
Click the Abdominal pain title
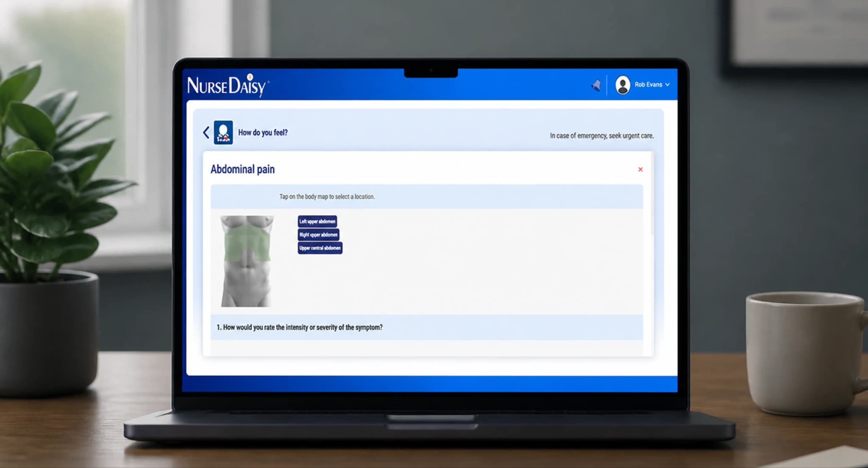pos(242,170)
